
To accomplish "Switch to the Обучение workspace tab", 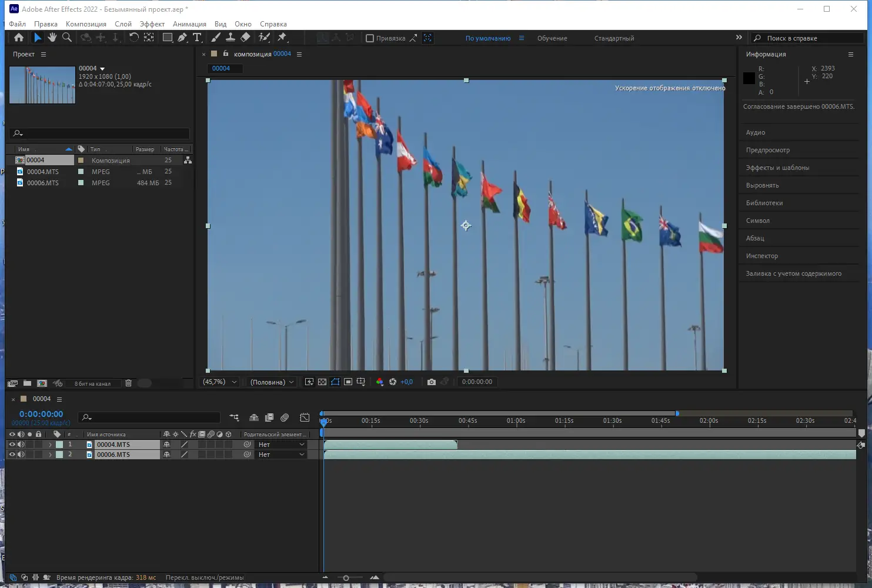I will coord(552,38).
